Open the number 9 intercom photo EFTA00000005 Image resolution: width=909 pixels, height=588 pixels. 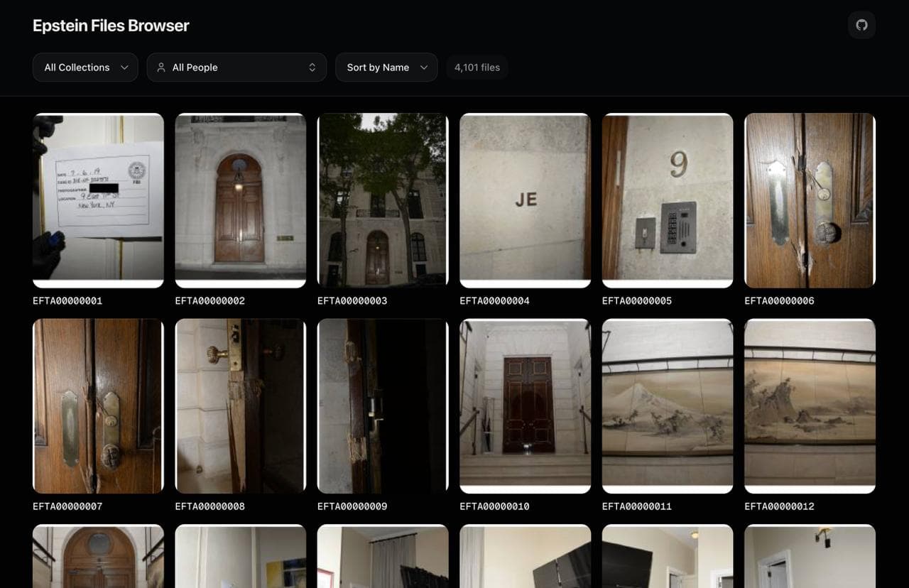667,200
